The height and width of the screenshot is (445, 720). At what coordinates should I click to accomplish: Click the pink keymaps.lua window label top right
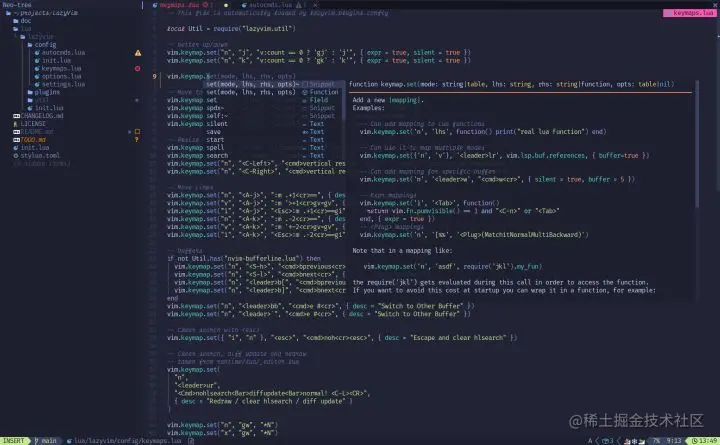pyautogui.click(x=689, y=13)
